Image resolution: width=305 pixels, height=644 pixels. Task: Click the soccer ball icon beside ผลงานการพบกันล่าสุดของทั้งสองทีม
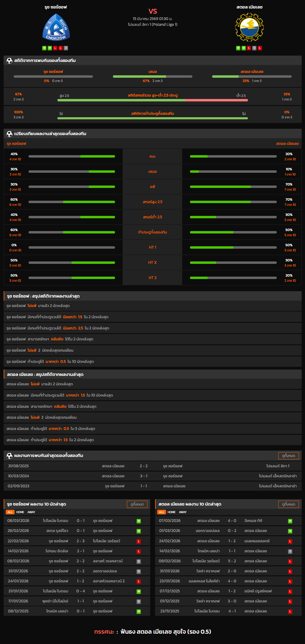click(x=9, y=455)
